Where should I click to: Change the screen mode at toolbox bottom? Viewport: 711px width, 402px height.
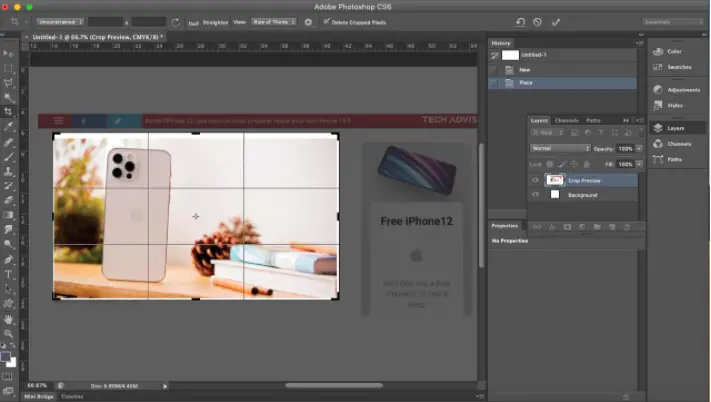[x=8, y=391]
